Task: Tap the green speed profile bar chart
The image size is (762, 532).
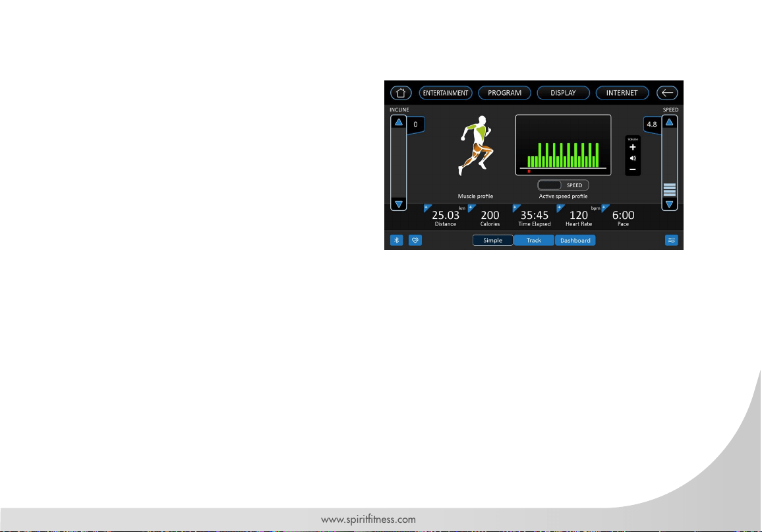Action: point(563,145)
